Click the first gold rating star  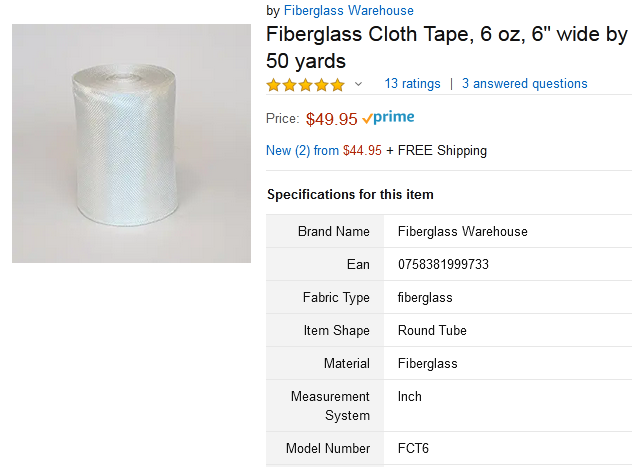point(273,84)
